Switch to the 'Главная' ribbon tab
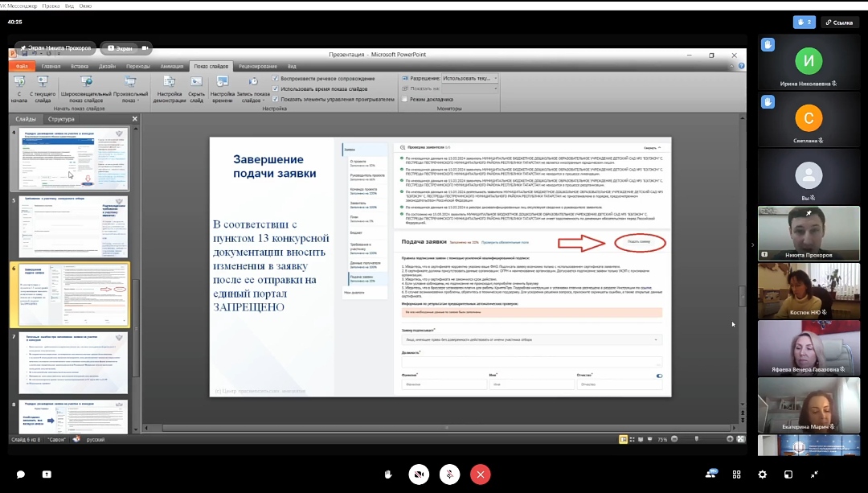 click(x=51, y=66)
